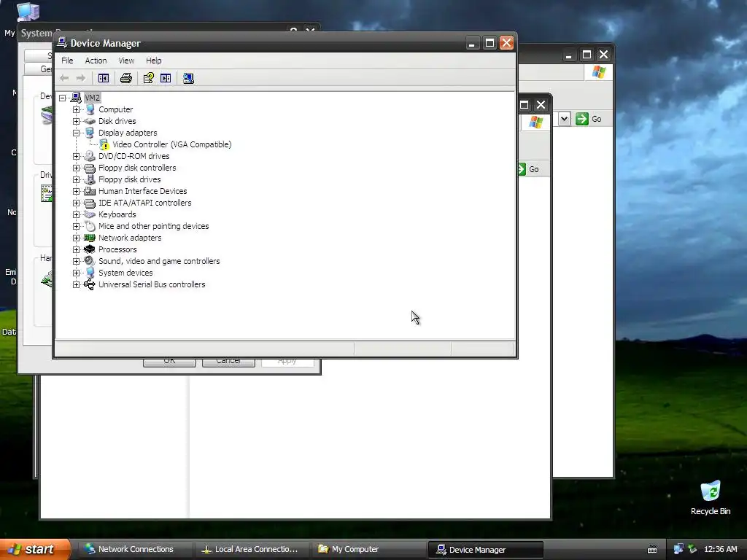Click the System devices icon

click(x=90, y=273)
